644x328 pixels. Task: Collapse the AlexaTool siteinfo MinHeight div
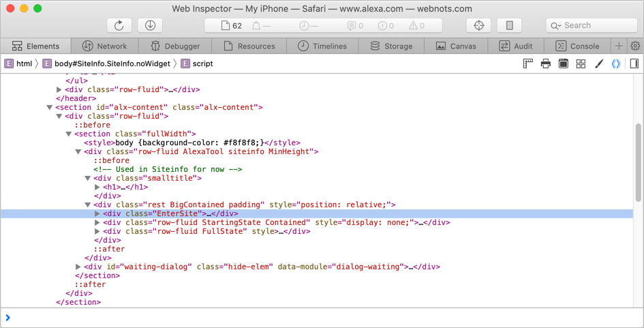point(78,151)
